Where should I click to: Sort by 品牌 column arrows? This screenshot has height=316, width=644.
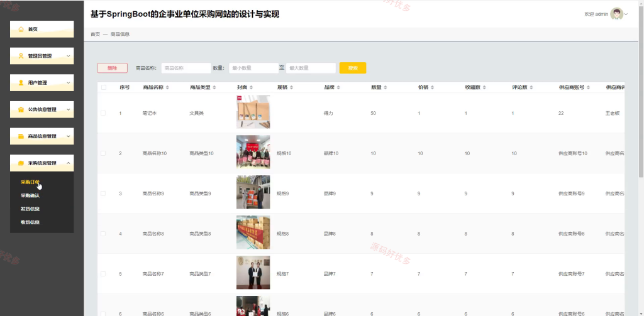(x=338, y=87)
